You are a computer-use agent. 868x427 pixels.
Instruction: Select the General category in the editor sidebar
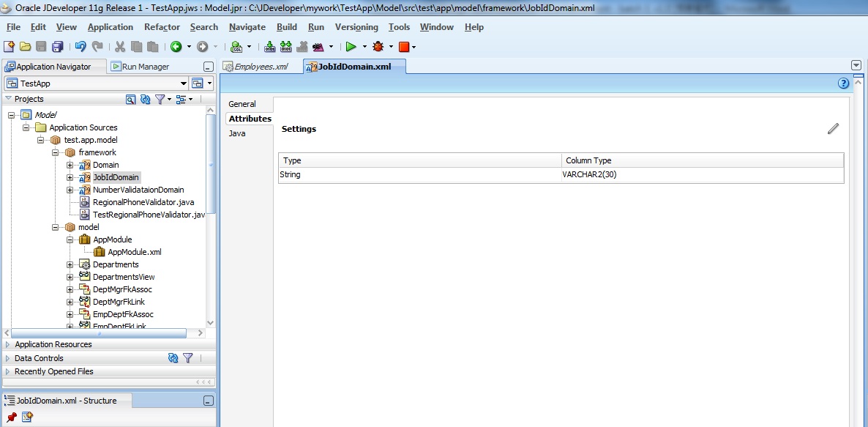pyautogui.click(x=242, y=103)
